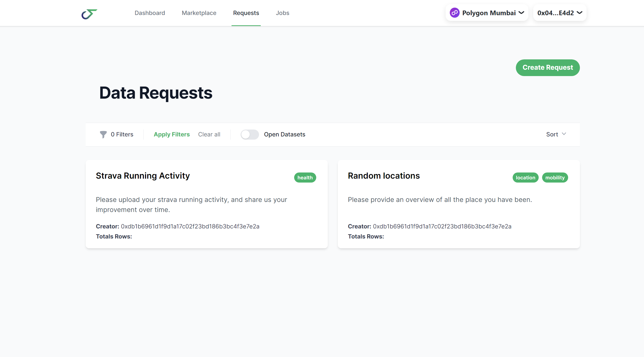Click the mobility tag badge

[555, 178]
